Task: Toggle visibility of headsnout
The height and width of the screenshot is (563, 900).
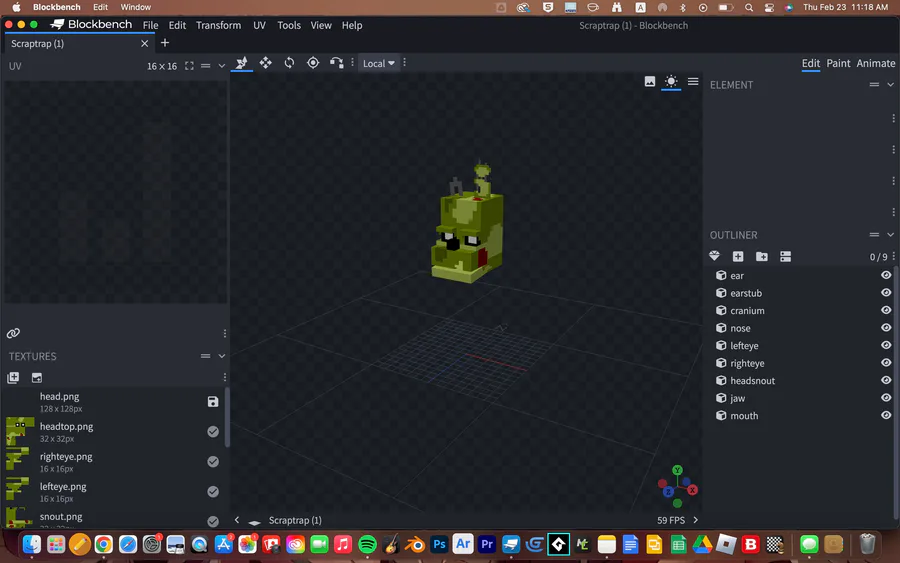Action: click(x=886, y=380)
